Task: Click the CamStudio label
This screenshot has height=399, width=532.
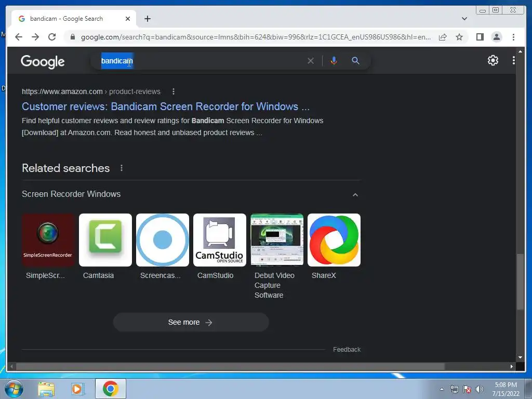Action: point(216,275)
